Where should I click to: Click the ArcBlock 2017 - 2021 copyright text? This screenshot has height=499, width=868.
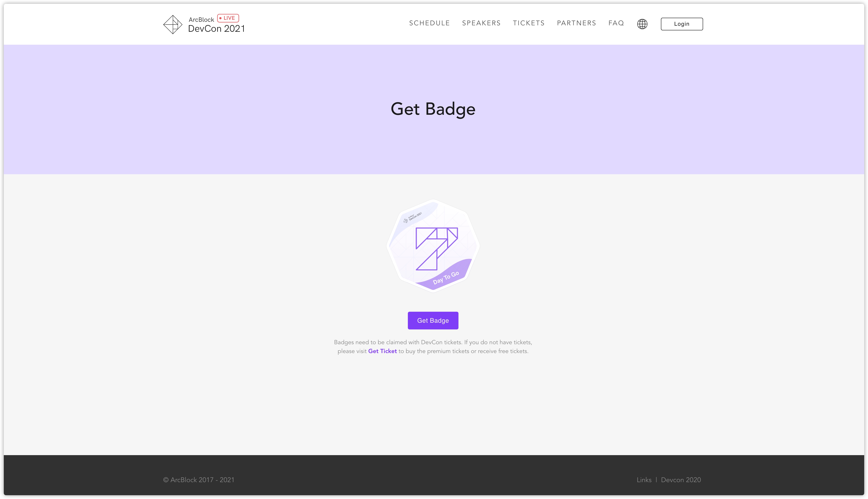pyautogui.click(x=199, y=480)
